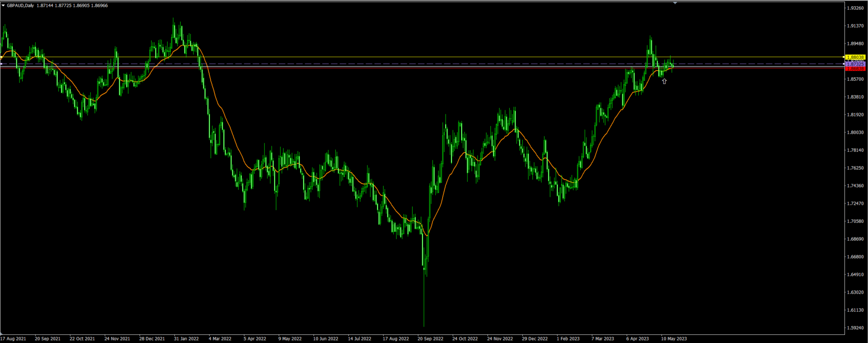The width and height of the screenshot is (868, 343).
Task: Click the purple dashed line's left-end anchor square
Action: click(x=1, y=64)
